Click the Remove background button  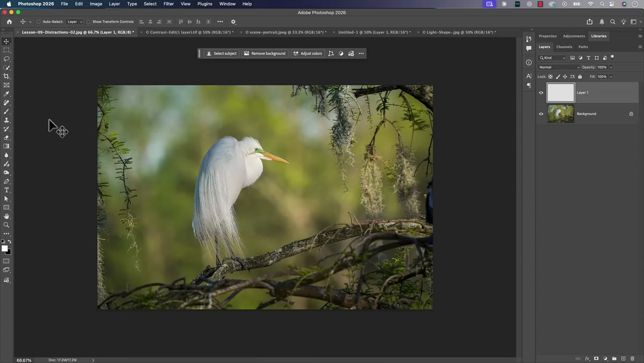[265, 54]
